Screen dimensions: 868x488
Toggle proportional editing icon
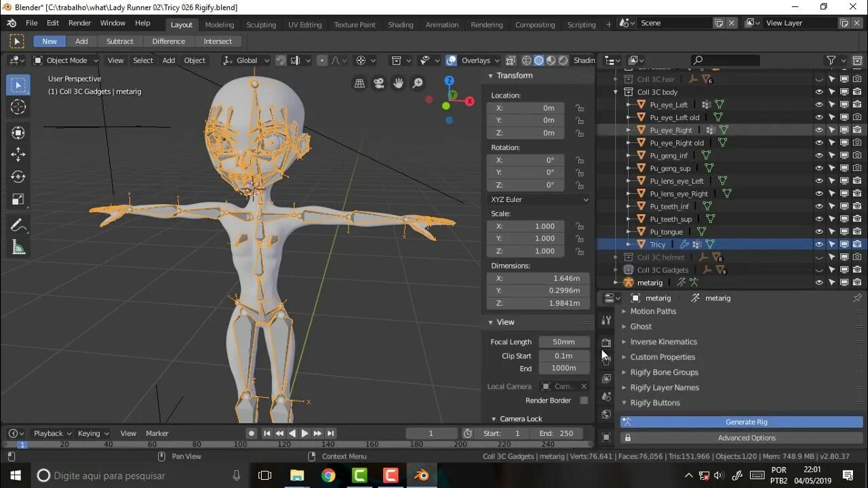(322, 60)
